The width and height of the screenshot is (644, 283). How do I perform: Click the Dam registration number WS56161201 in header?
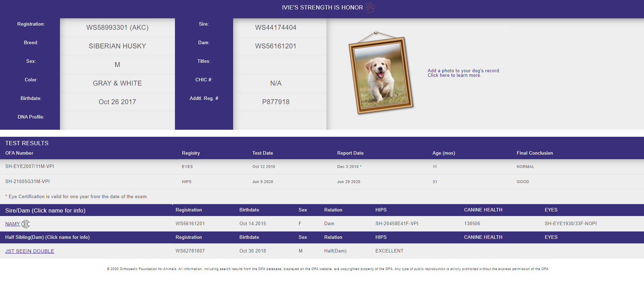pos(276,46)
